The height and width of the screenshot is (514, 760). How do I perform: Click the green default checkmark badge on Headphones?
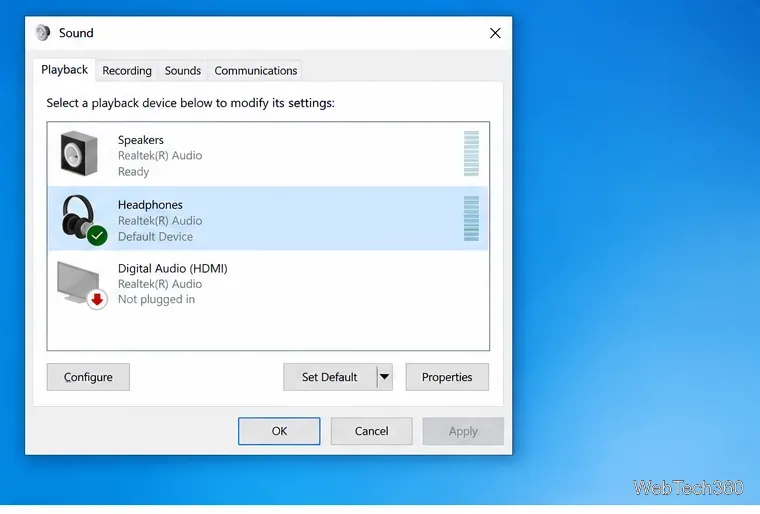[97, 236]
